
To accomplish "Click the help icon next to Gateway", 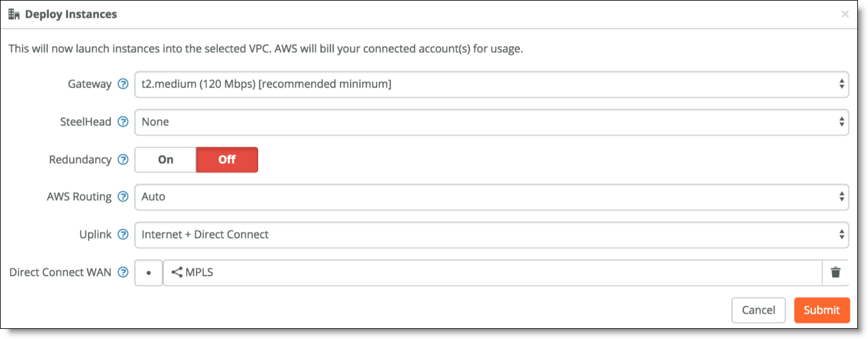I will [123, 84].
